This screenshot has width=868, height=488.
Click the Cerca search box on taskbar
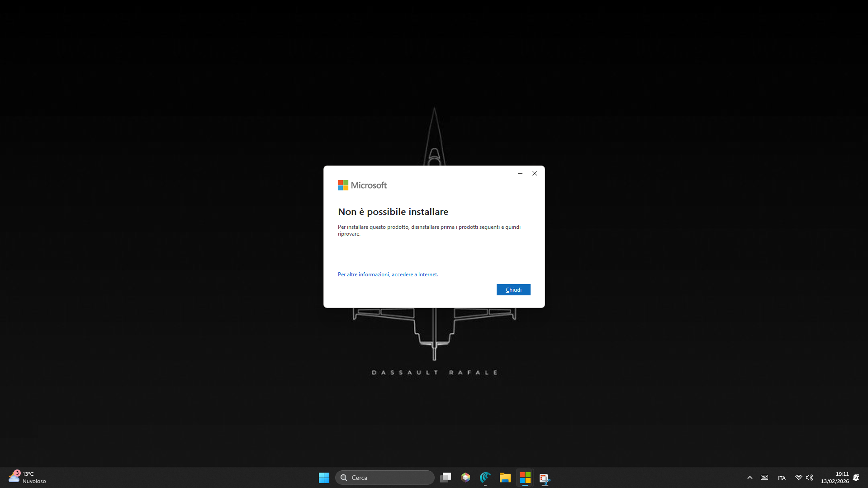click(385, 478)
